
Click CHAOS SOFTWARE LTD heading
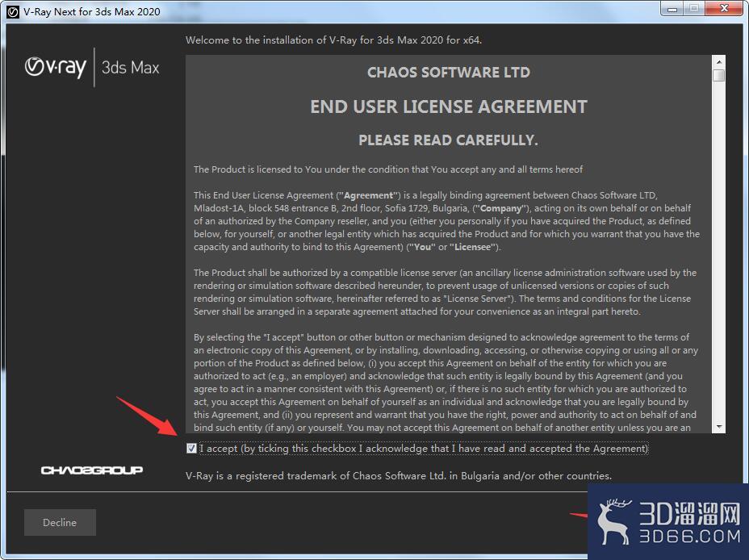click(449, 72)
